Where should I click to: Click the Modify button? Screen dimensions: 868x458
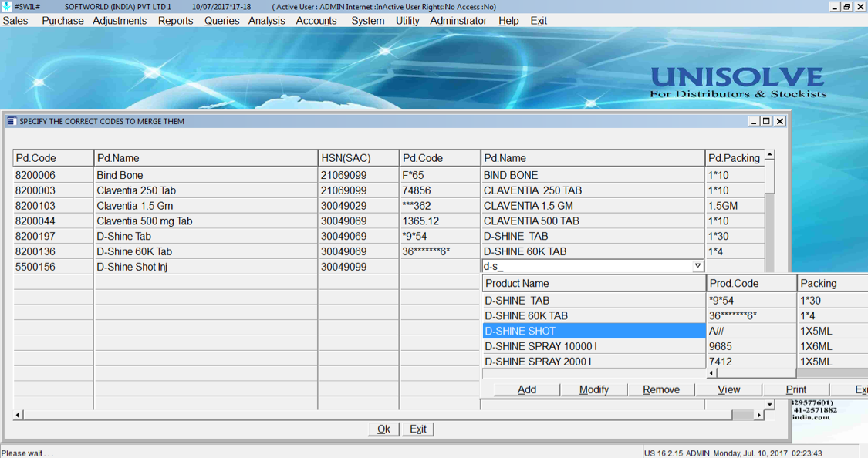pos(594,389)
